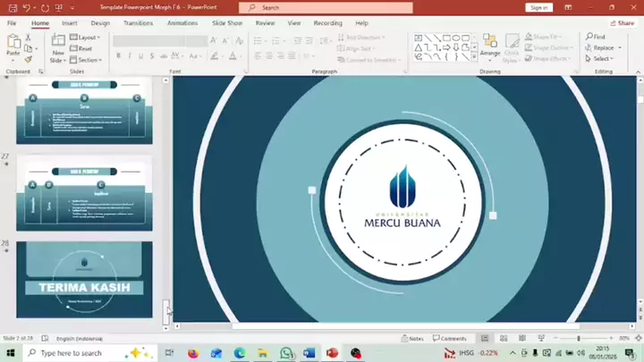Switch to Reading view icon
Viewport: 644px width, 362px height.
click(522, 338)
